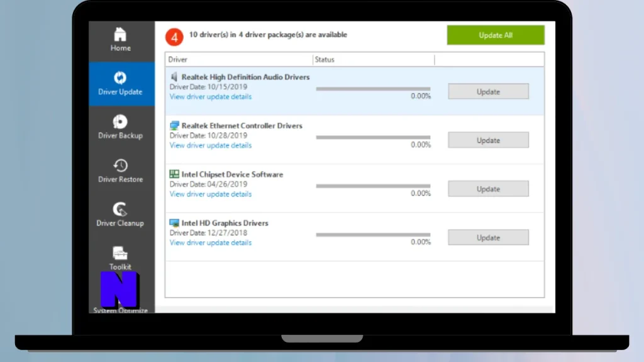Click the Intel HD Graphics monitor icon
Image resolution: width=644 pixels, height=362 pixels.
click(174, 223)
